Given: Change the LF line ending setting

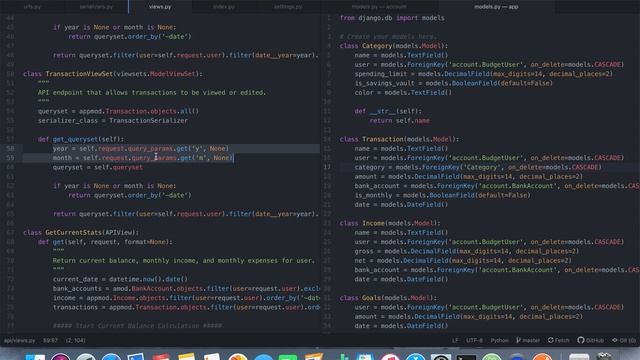Looking at the screenshot, I should 455,340.
